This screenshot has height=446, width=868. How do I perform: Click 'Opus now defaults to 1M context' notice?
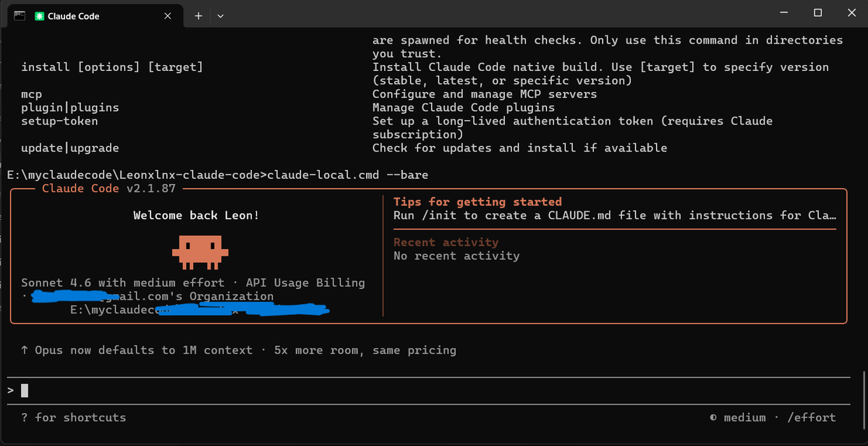point(239,350)
